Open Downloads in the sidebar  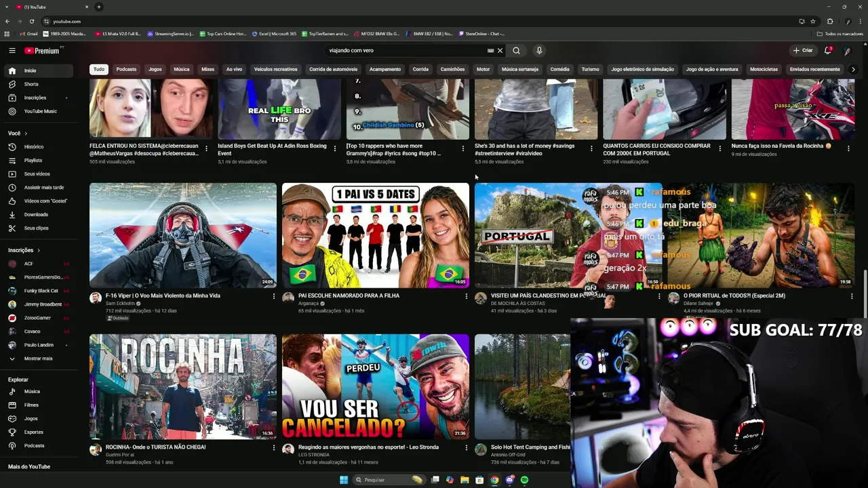tap(39, 214)
